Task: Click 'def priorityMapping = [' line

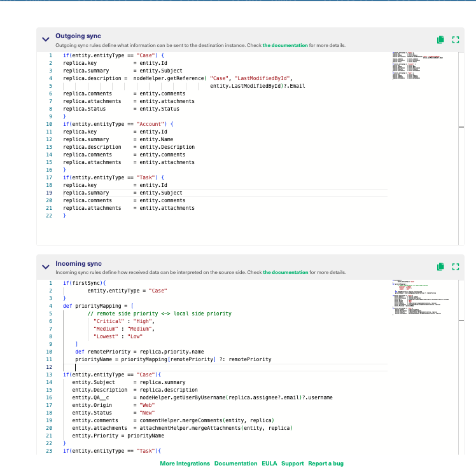Action: (x=98, y=306)
